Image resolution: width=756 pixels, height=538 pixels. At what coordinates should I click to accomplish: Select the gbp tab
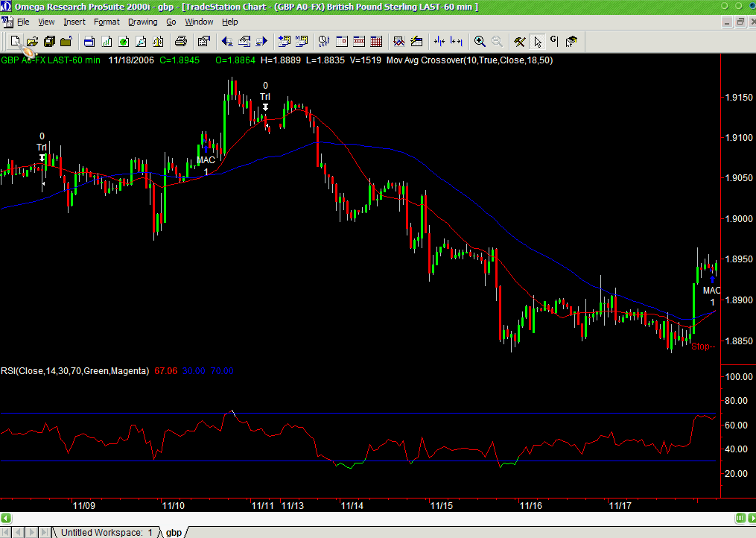pos(174,532)
